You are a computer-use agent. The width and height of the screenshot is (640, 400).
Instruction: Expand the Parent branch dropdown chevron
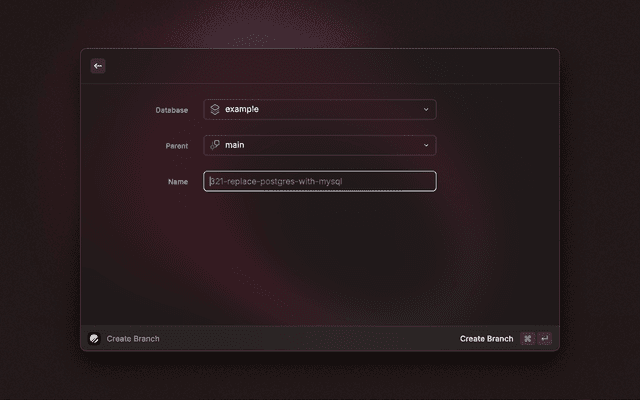pos(426,145)
